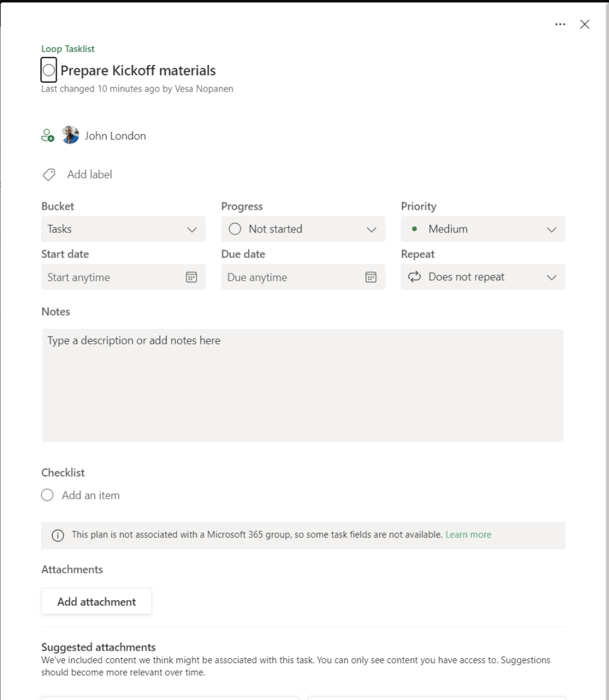
Task: Click the assign person icon
Action: coord(48,136)
